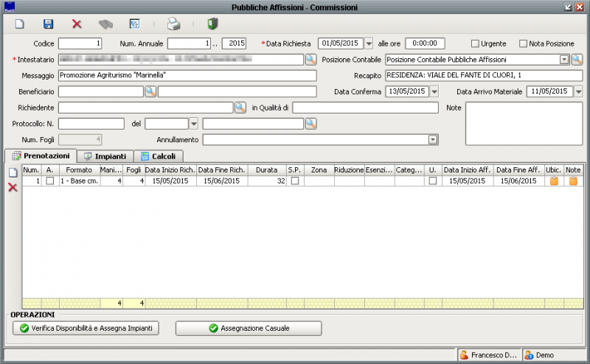The image size is (590, 364).
Task: Enable the Urgente checkbox
Action: [475, 43]
